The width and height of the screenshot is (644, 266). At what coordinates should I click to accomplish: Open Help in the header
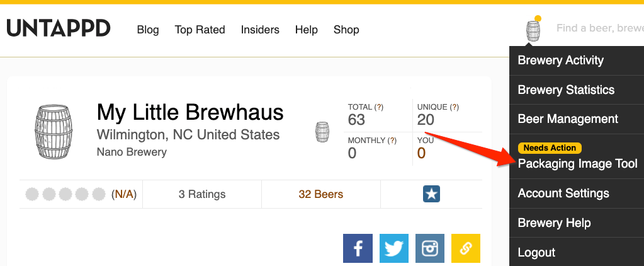pyautogui.click(x=306, y=30)
